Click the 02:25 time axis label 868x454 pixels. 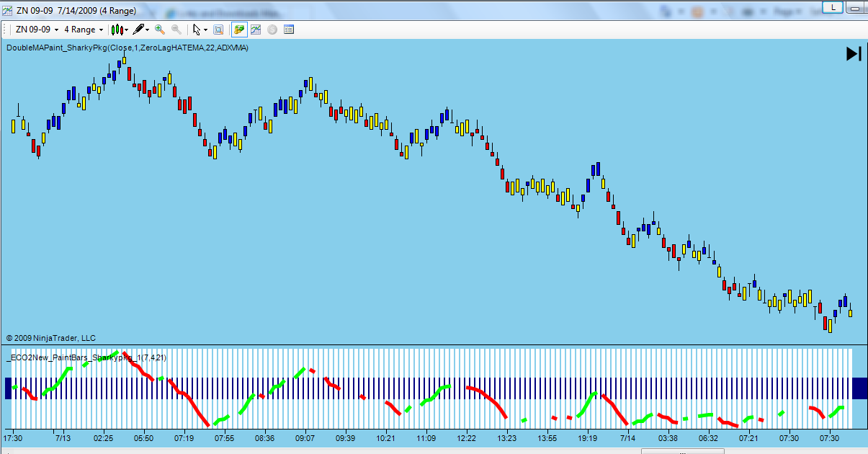point(103,438)
